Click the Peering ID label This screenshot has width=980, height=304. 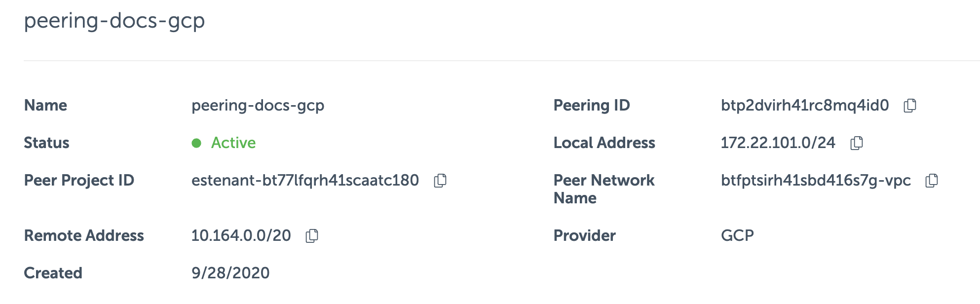click(591, 105)
